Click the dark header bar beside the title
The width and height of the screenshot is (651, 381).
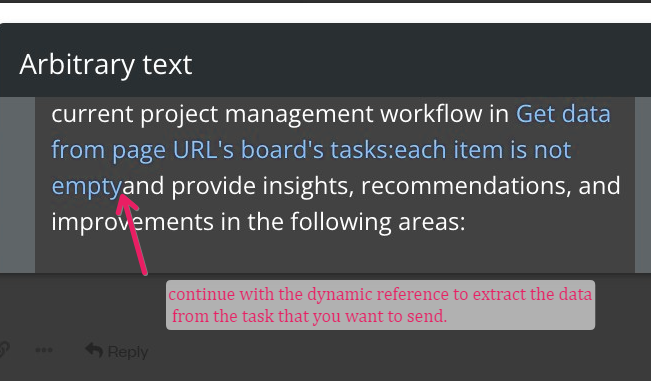tap(415, 62)
